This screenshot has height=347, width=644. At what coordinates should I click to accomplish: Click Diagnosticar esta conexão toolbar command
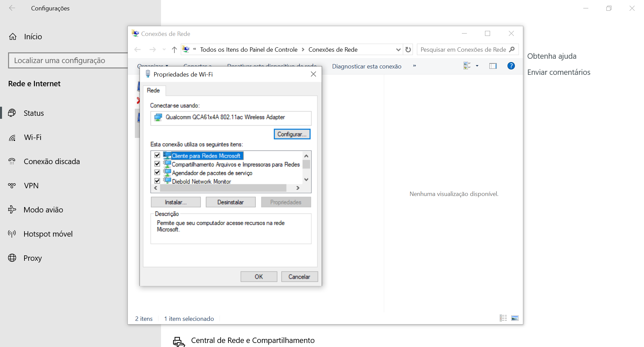[x=367, y=66]
